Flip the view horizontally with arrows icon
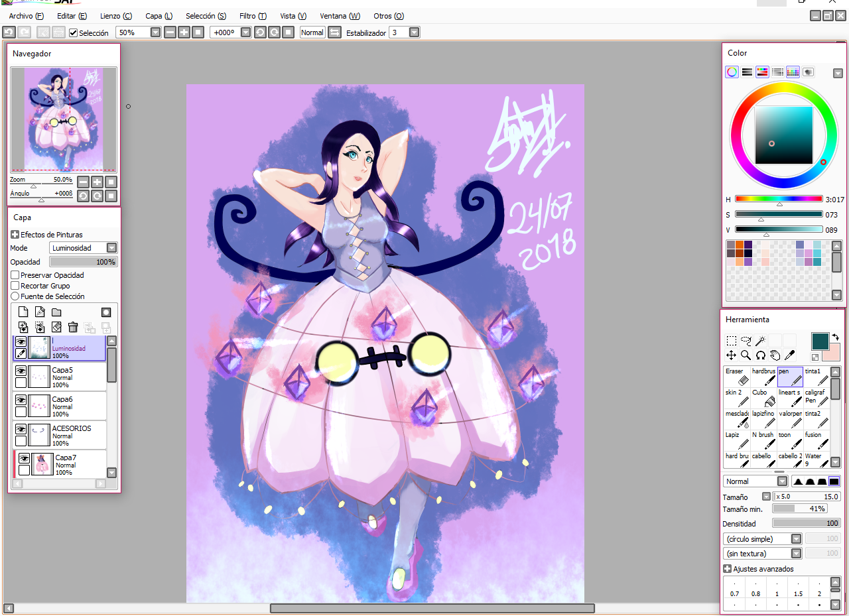The height and width of the screenshot is (616, 849). point(334,32)
